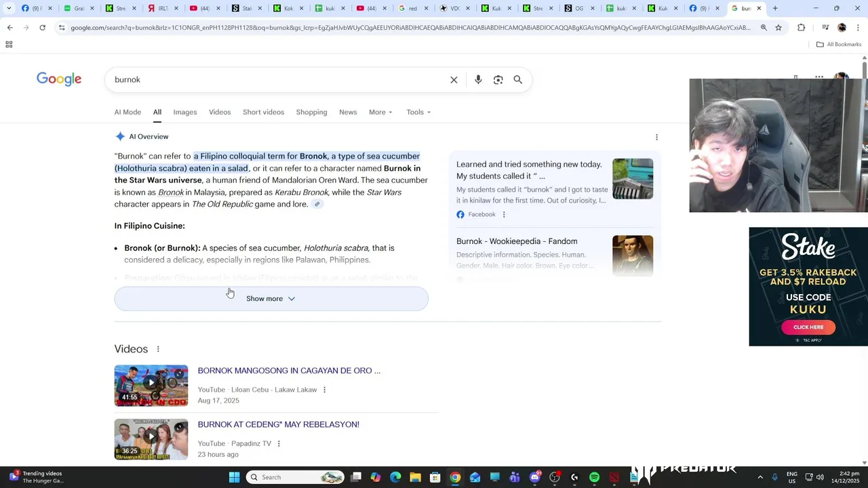Screen dimensions: 868x488
Task: Switch to AI Mode tab
Action: (127, 112)
